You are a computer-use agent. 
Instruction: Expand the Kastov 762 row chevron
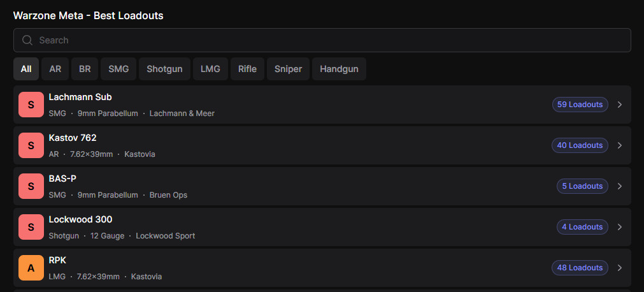point(620,145)
